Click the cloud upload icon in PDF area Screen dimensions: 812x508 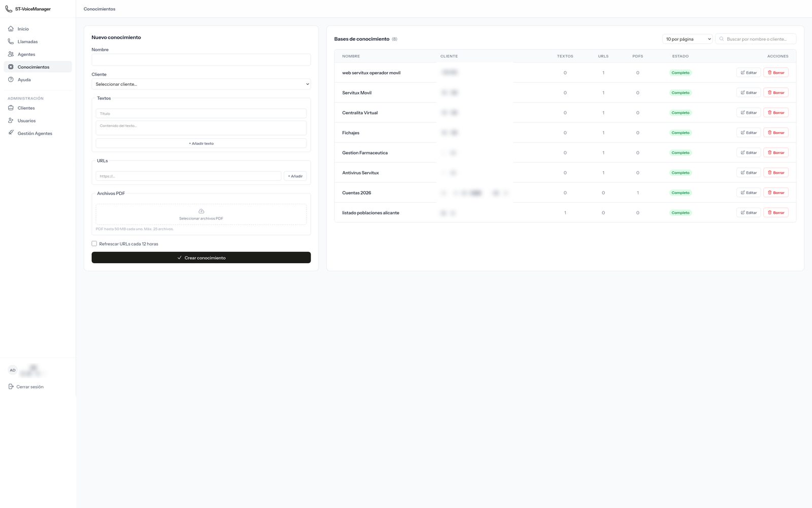click(201, 211)
